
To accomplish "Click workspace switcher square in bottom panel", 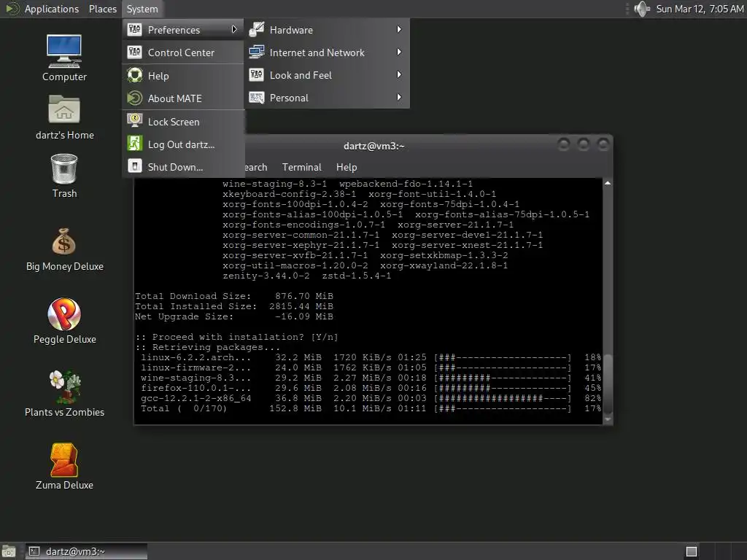I will pyautogui.click(x=692, y=551).
